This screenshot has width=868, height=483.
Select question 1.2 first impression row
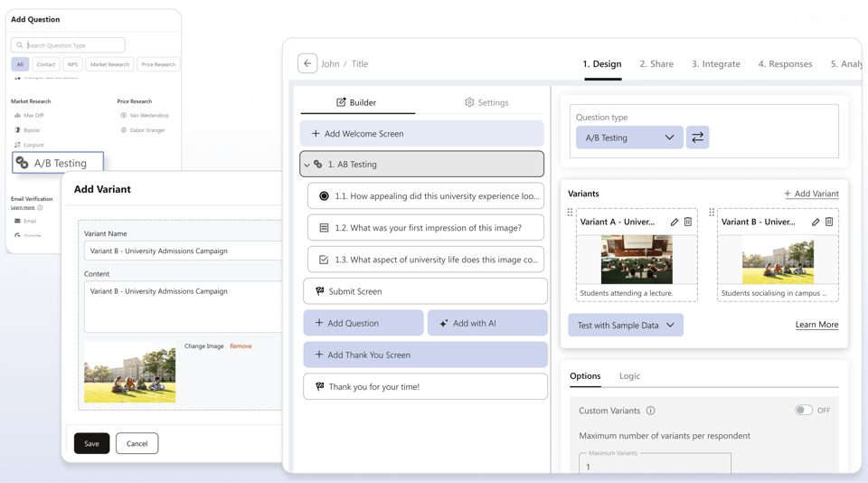point(425,228)
